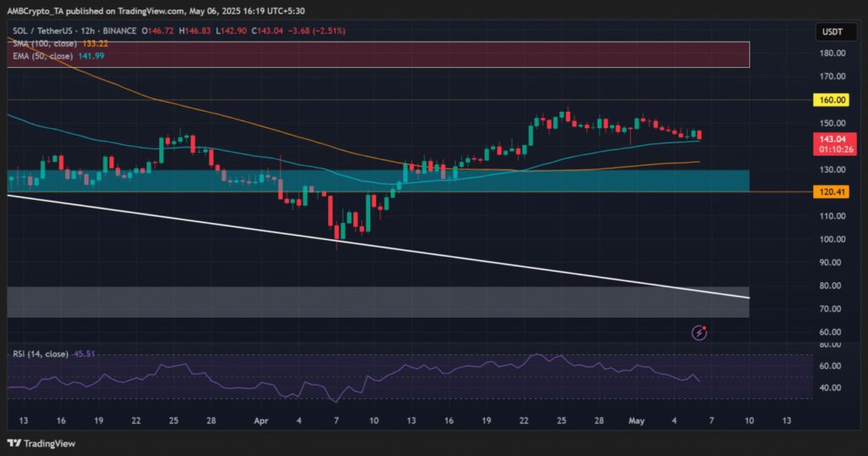Click the lowest red candle near April 7

(x=337, y=231)
